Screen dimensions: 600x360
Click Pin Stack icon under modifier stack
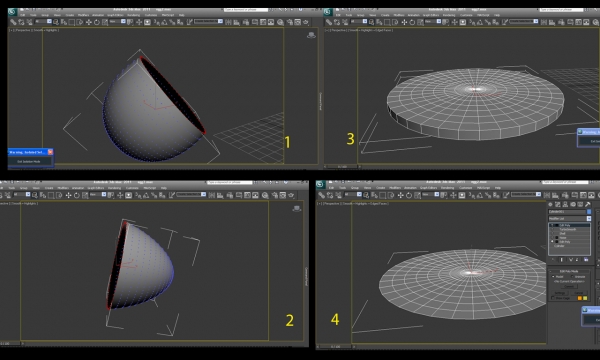point(553,260)
